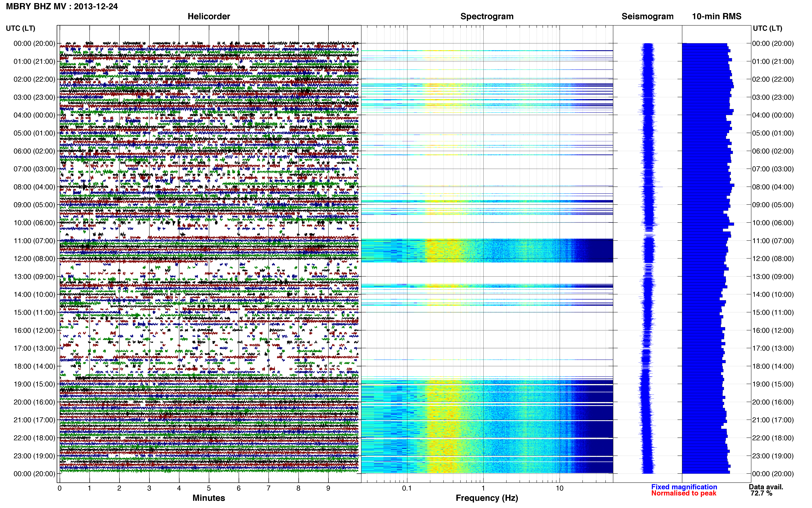Click the right '01:00 (21:00)' time label
Screen dimensions: 812x508
tap(773, 61)
